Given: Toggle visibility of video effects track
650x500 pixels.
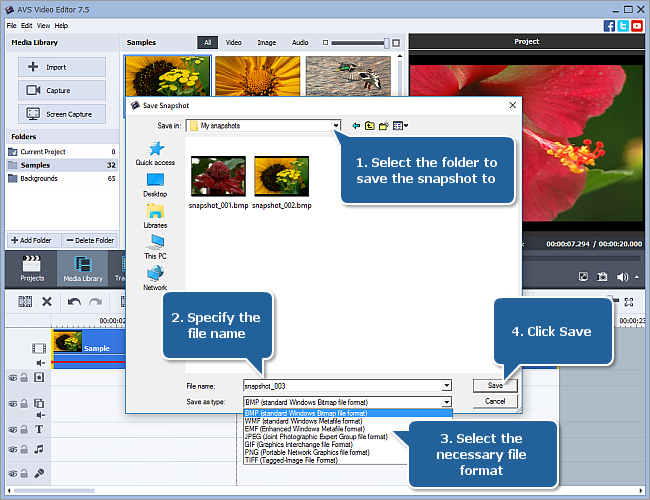Looking at the screenshot, I should click(x=13, y=378).
